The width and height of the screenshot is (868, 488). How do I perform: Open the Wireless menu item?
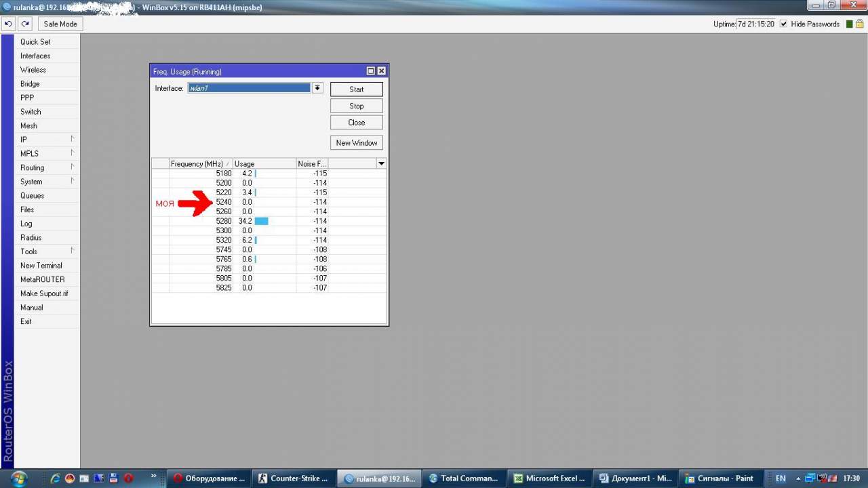click(x=47, y=70)
